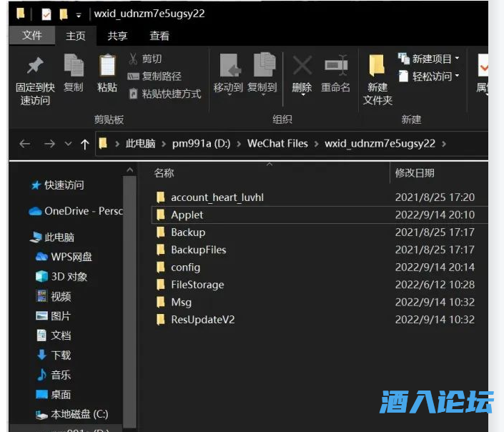Open Pictures (图片) in navigation pane
Viewport: 504px width, 432px height.
(x=53, y=316)
